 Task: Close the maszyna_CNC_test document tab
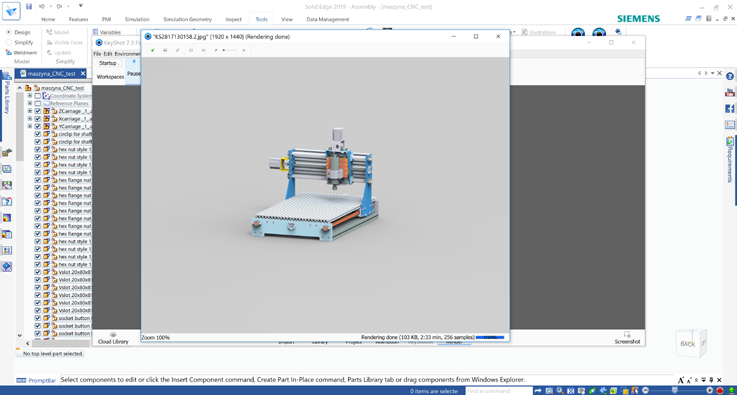point(83,73)
